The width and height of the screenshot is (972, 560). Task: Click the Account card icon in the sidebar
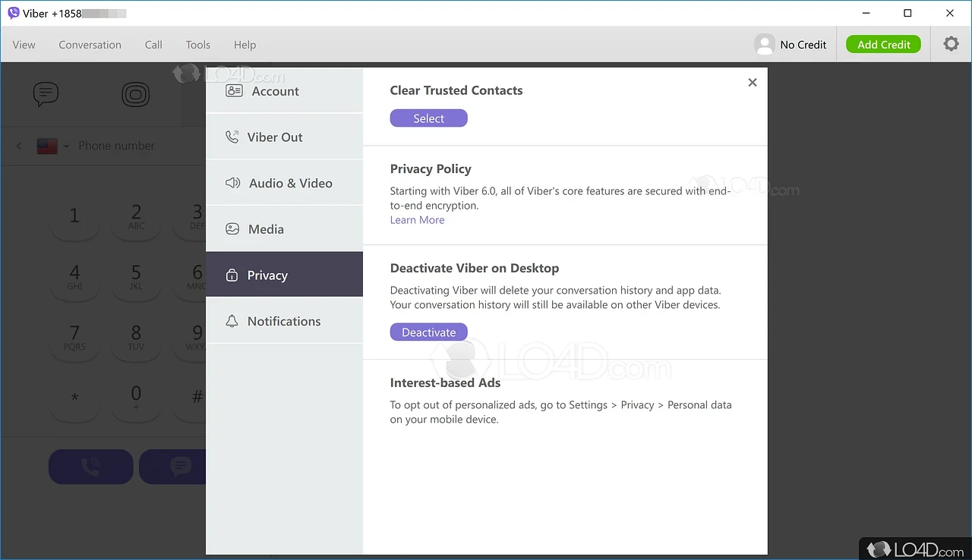pyautogui.click(x=234, y=91)
